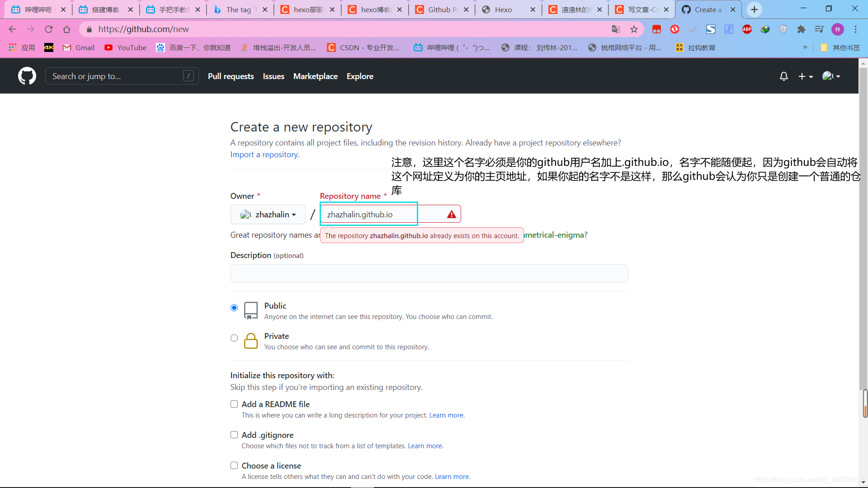This screenshot has height=488, width=868.
Task: Click the green checkmark extension icon
Action: click(x=693, y=29)
